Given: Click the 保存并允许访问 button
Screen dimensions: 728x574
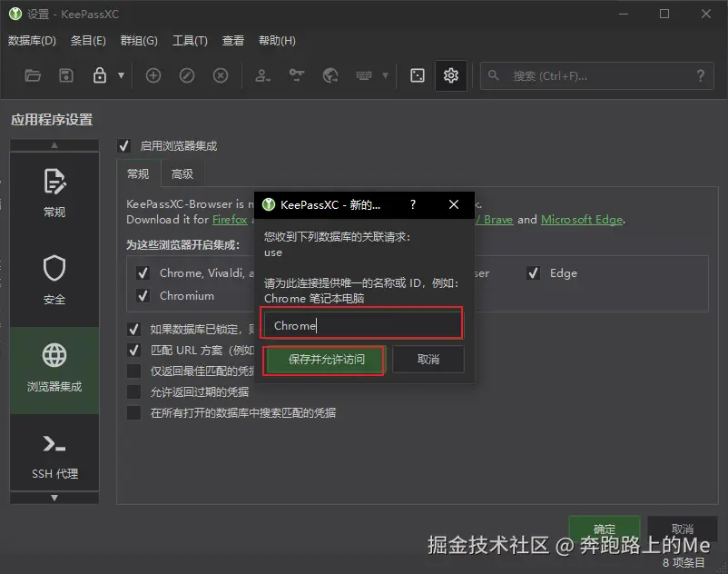Looking at the screenshot, I should tap(325, 360).
